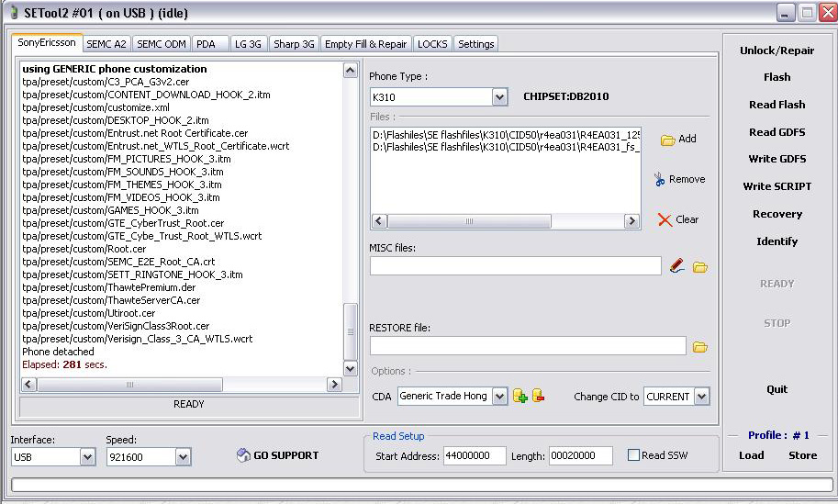Click log line 'tpa/preset/custom/GAMES_HOOK_3.itm'

[x=111, y=210]
